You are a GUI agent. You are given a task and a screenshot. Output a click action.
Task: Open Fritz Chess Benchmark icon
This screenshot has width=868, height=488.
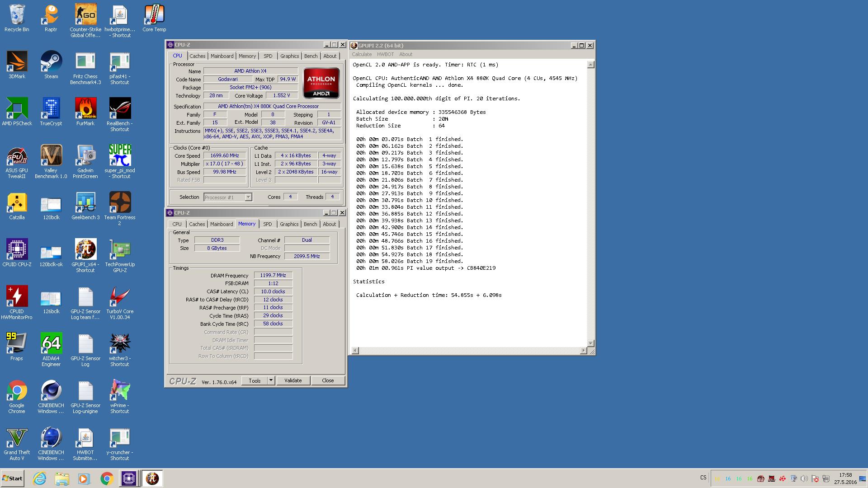85,68
